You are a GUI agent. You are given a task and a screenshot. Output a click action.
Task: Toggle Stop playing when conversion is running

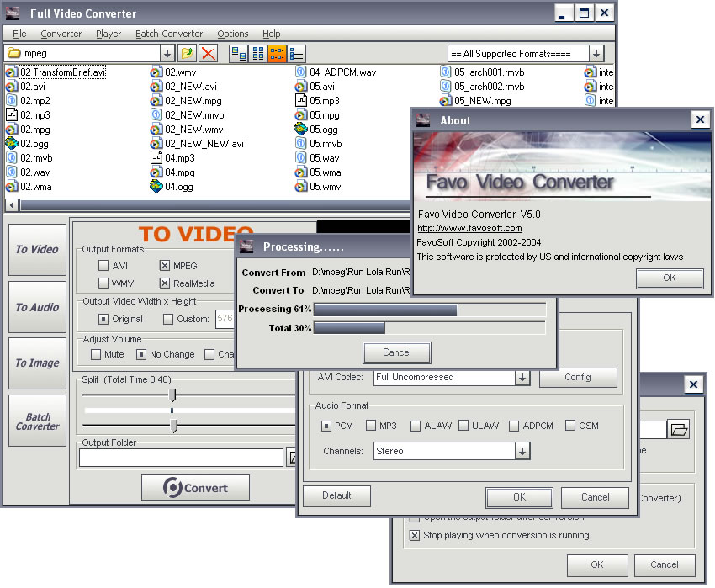click(415, 535)
